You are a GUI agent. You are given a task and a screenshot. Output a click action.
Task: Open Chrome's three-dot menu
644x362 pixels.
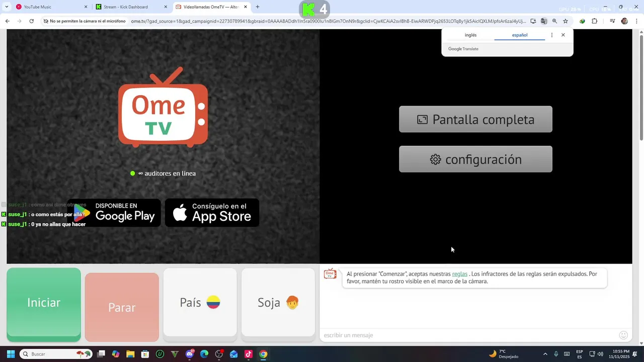pyautogui.click(x=636, y=21)
